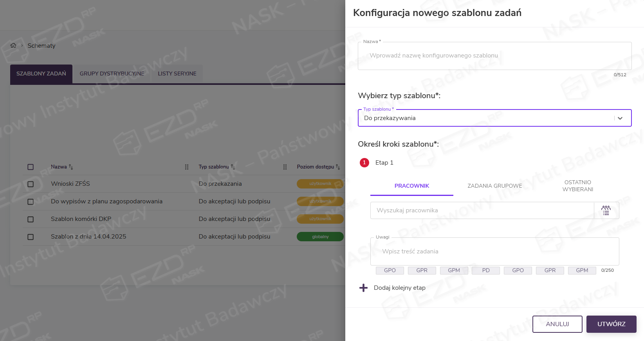Expand the Typ szablonu dropdown
The image size is (644, 341).
(621, 118)
